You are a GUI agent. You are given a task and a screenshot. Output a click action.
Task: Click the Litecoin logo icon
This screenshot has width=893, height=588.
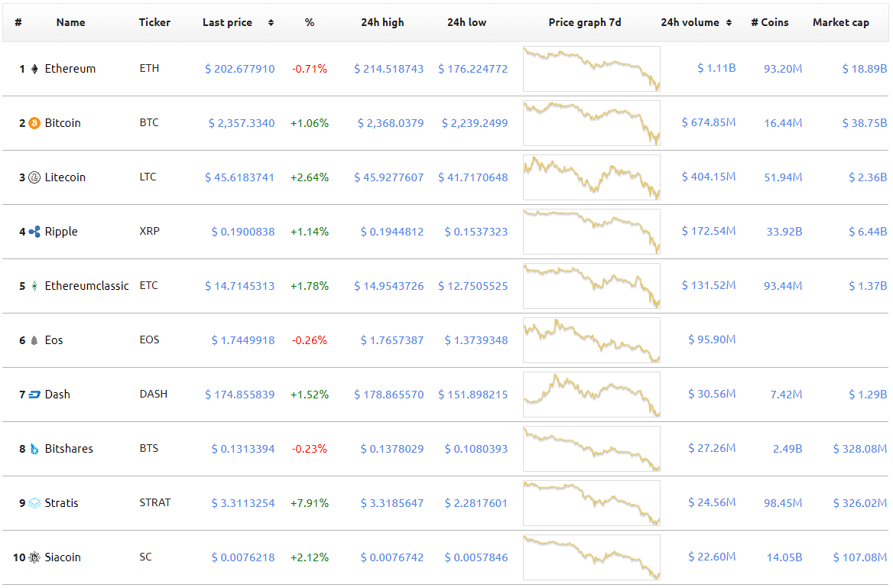(34, 177)
